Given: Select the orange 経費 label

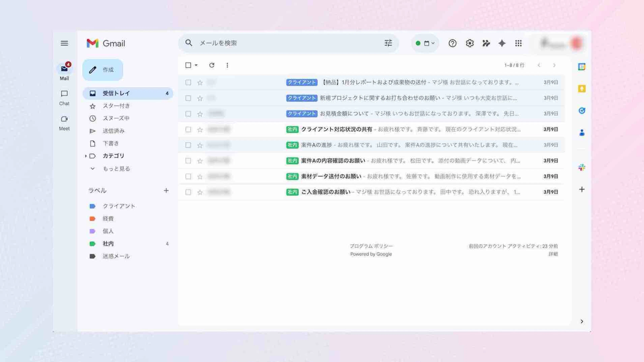Looking at the screenshot, I should tap(108, 218).
